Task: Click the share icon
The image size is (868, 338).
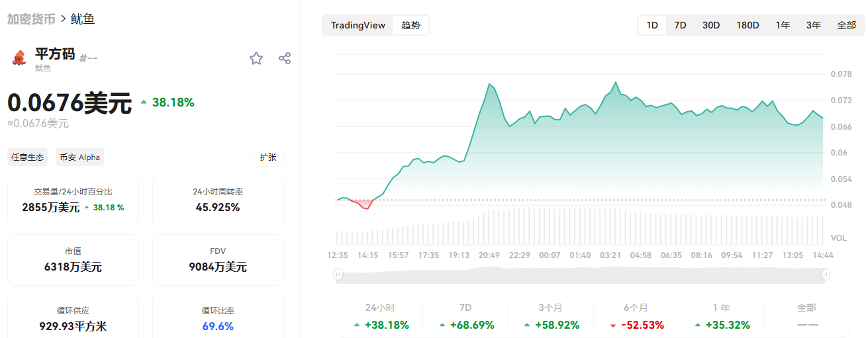Action: 285,58
